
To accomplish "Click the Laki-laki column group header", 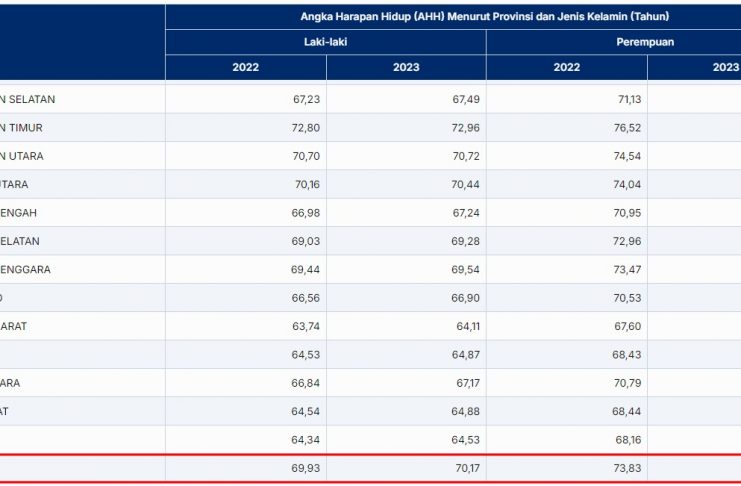I will tap(325, 42).
